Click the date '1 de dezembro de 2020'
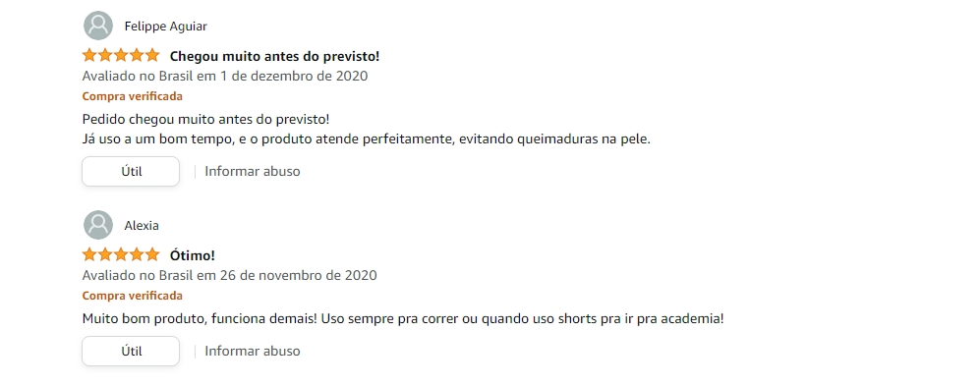Image resolution: width=980 pixels, height=386 pixels. click(293, 77)
